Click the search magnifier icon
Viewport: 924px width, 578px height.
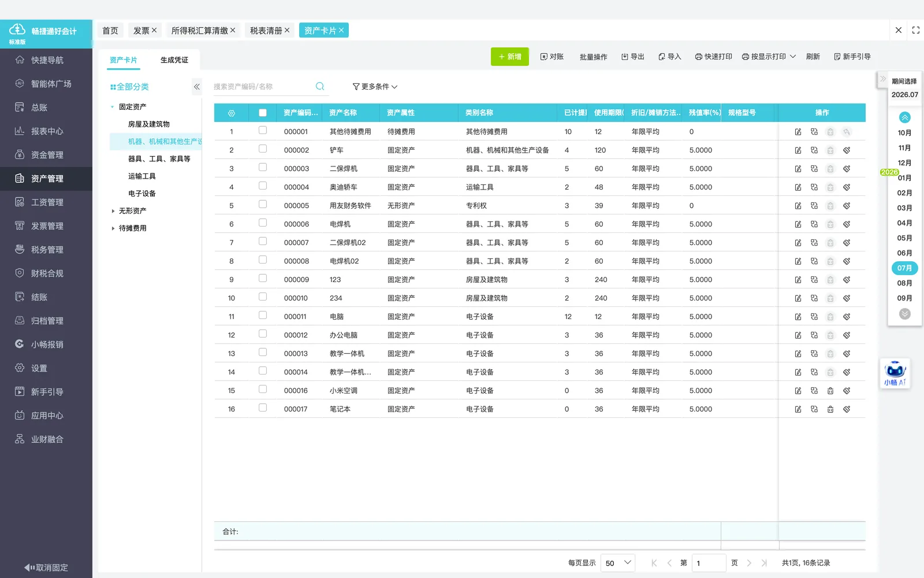[320, 87]
